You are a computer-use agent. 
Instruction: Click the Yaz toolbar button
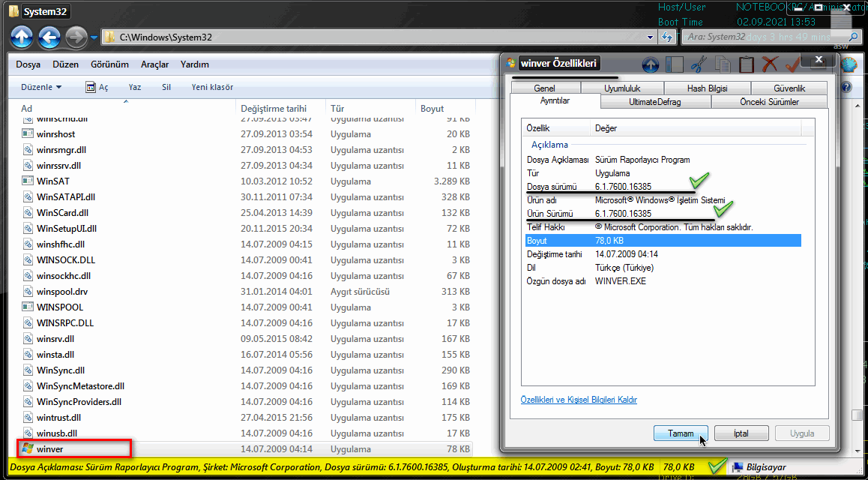tap(134, 88)
